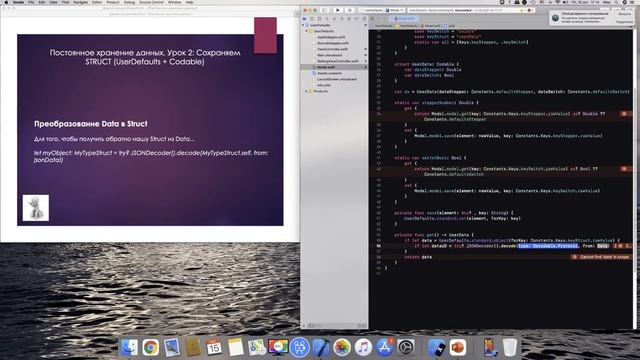
Task: Click the slide heading "Преобразование Data в Struct"
Action: [91, 124]
